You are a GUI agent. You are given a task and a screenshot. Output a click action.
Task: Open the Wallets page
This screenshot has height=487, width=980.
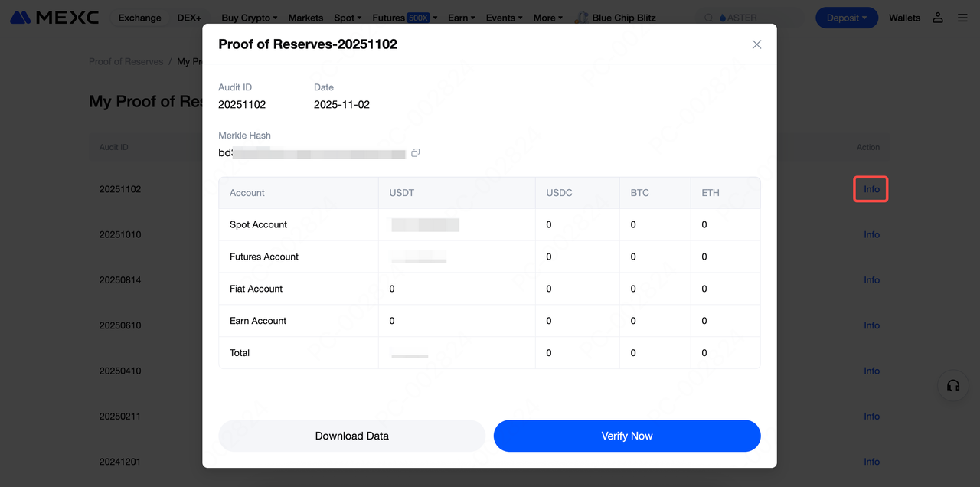[x=904, y=18]
